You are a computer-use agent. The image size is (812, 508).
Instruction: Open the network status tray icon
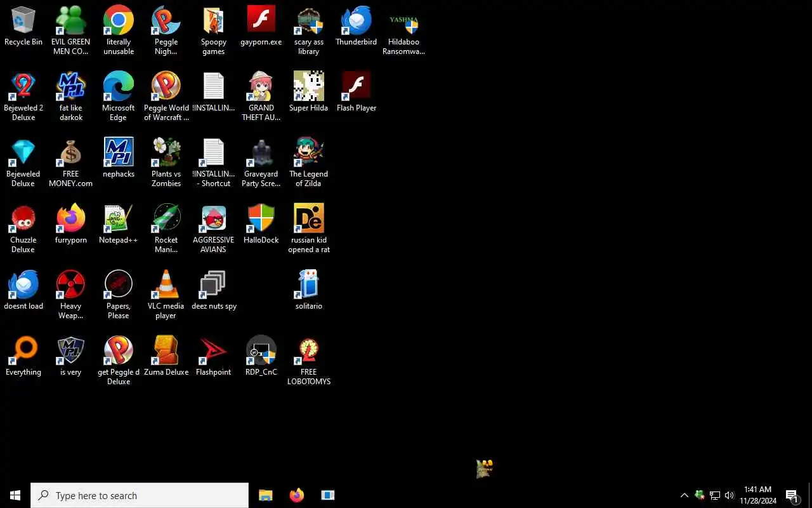[714, 495]
